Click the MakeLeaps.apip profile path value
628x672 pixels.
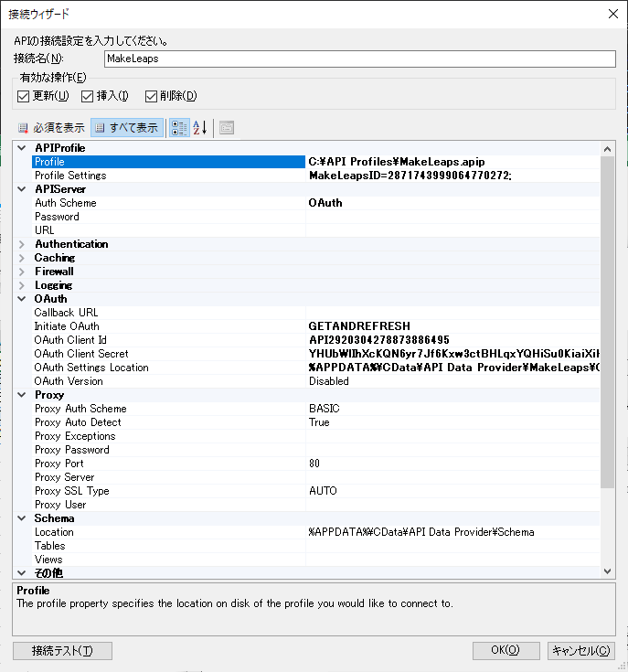[x=397, y=162]
